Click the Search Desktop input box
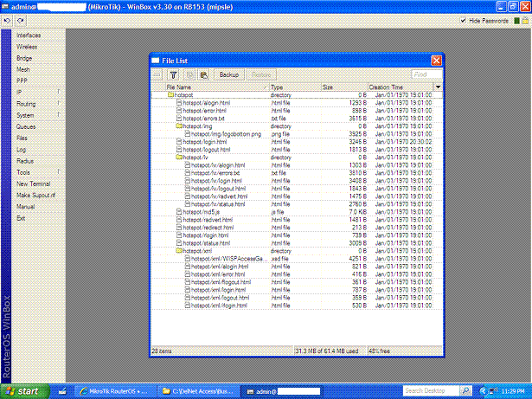 tap(432, 391)
